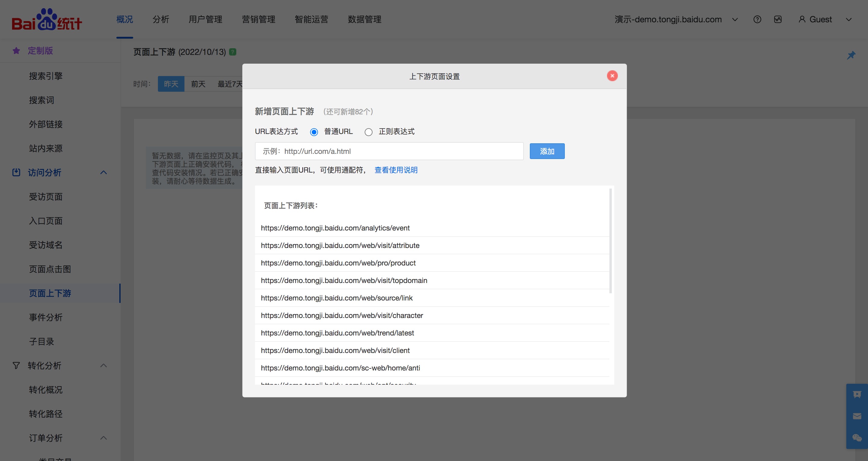Open 搜索词 in the sidebar
The image size is (868, 461).
click(42, 100)
